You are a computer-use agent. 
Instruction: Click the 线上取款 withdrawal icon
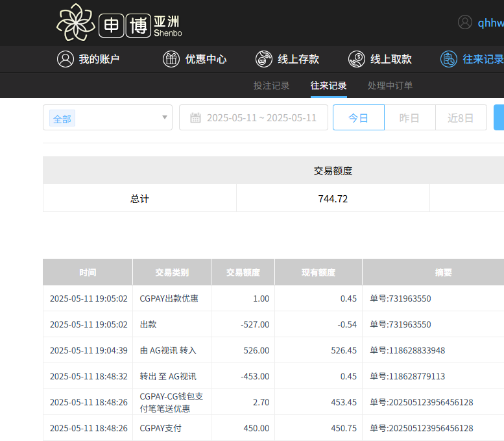[356, 59]
